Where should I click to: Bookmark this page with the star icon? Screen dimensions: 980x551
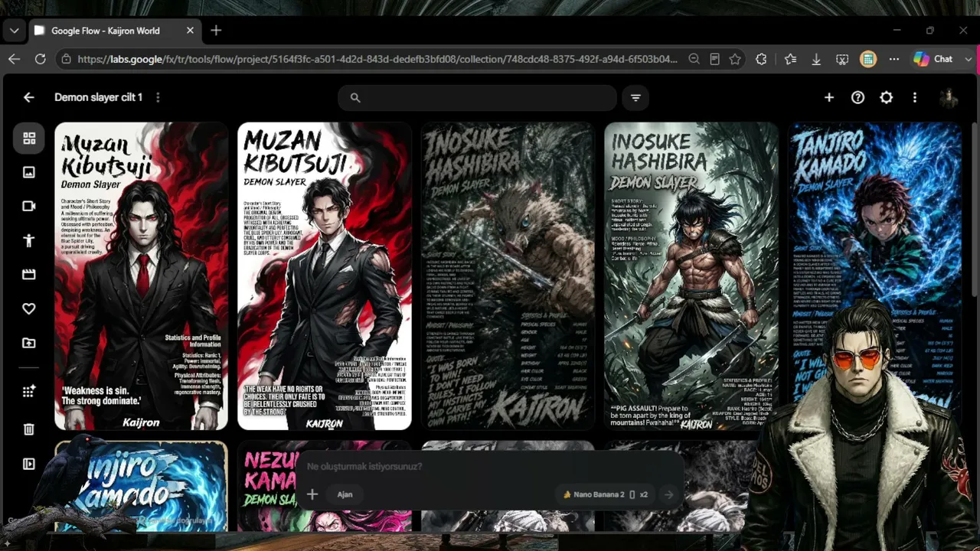(x=735, y=59)
